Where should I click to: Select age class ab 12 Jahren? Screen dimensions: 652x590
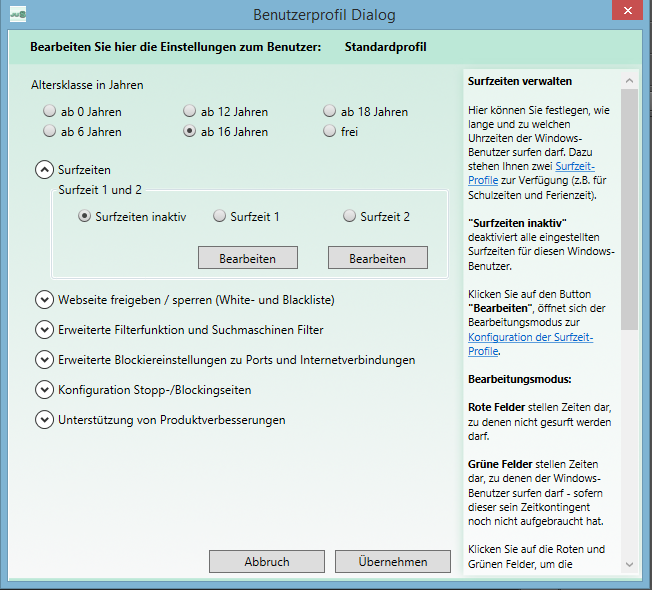point(190,111)
